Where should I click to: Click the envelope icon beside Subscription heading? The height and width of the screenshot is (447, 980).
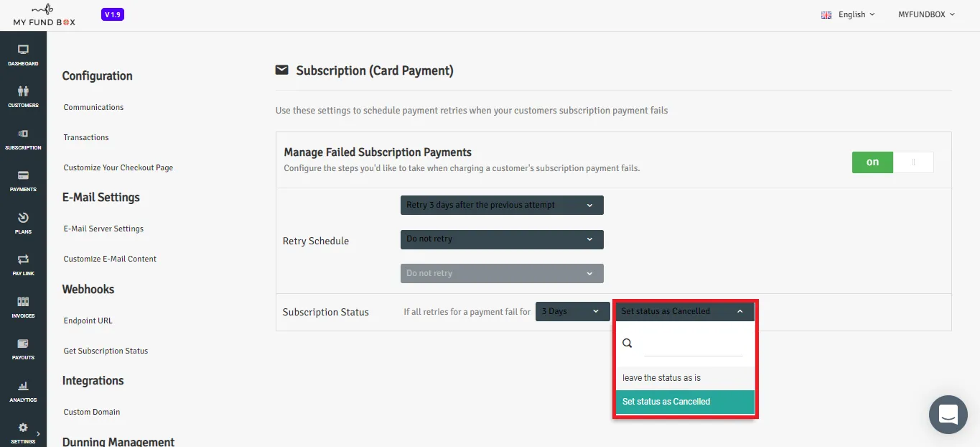pyautogui.click(x=282, y=70)
